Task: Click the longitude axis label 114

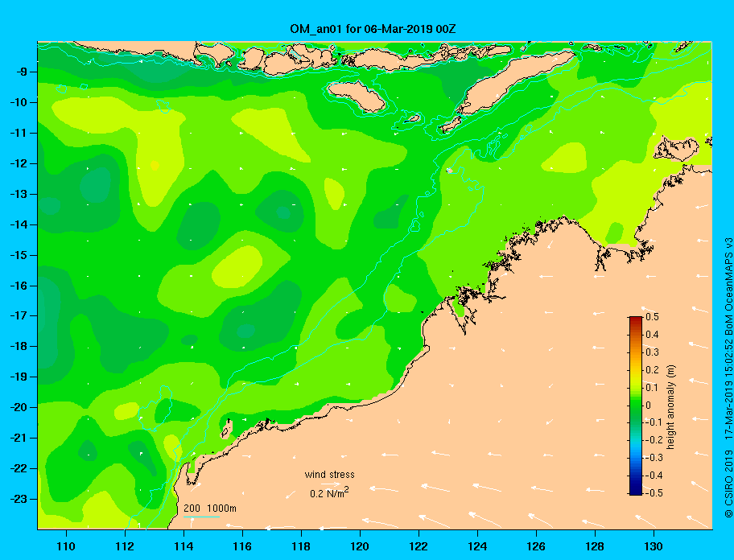Action: [x=183, y=546]
